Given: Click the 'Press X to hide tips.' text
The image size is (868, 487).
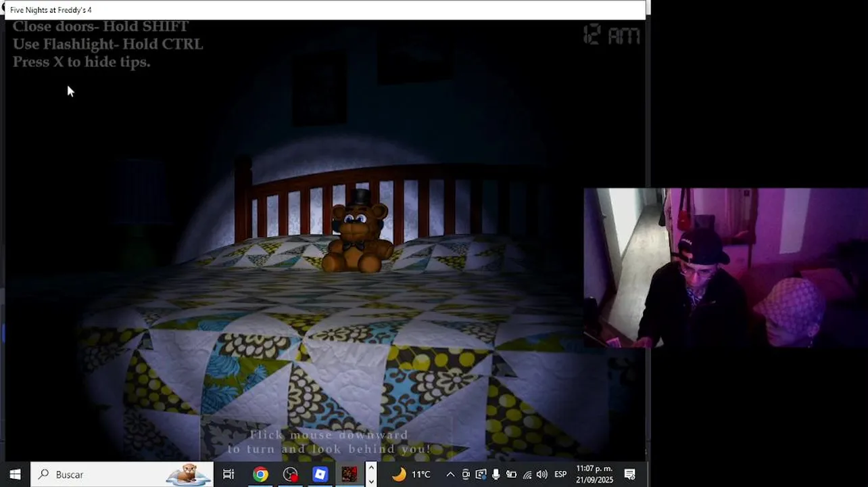Looking at the screenshot, I should click(81, 62).
